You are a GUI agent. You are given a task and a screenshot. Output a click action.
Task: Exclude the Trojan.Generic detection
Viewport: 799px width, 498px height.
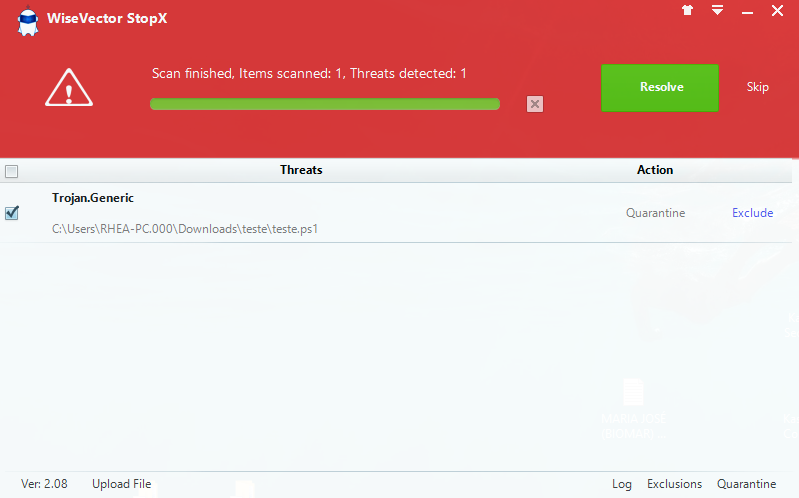(753, 213)
